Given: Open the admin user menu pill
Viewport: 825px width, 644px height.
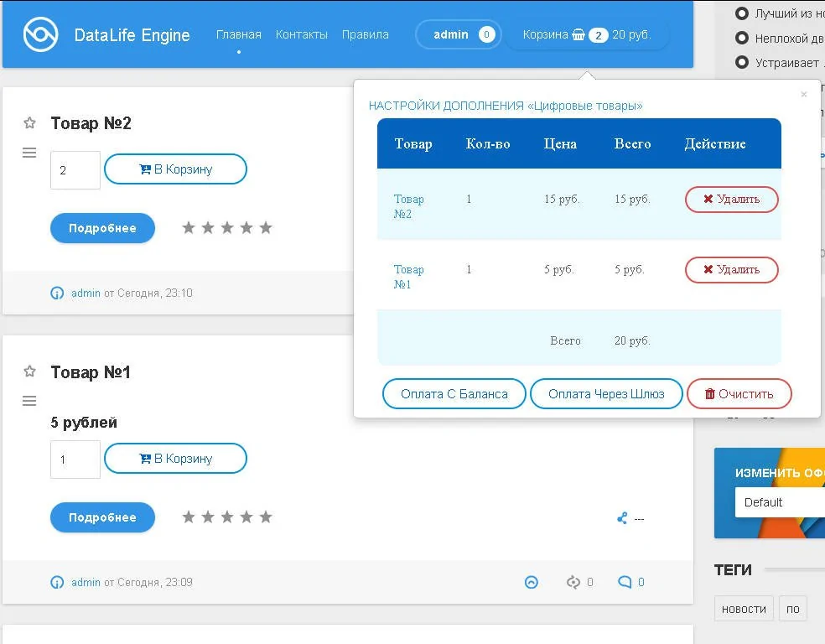Looking at the screenshot, I should coord(459,34).
